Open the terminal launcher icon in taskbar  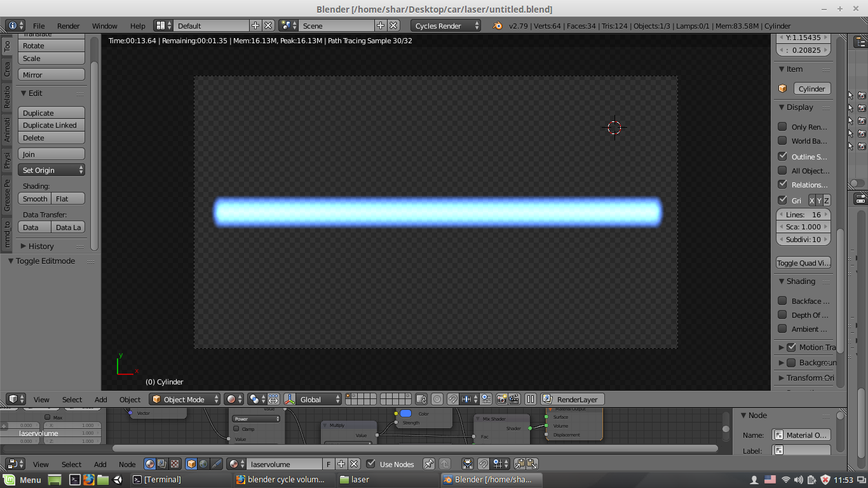point(74,479)
